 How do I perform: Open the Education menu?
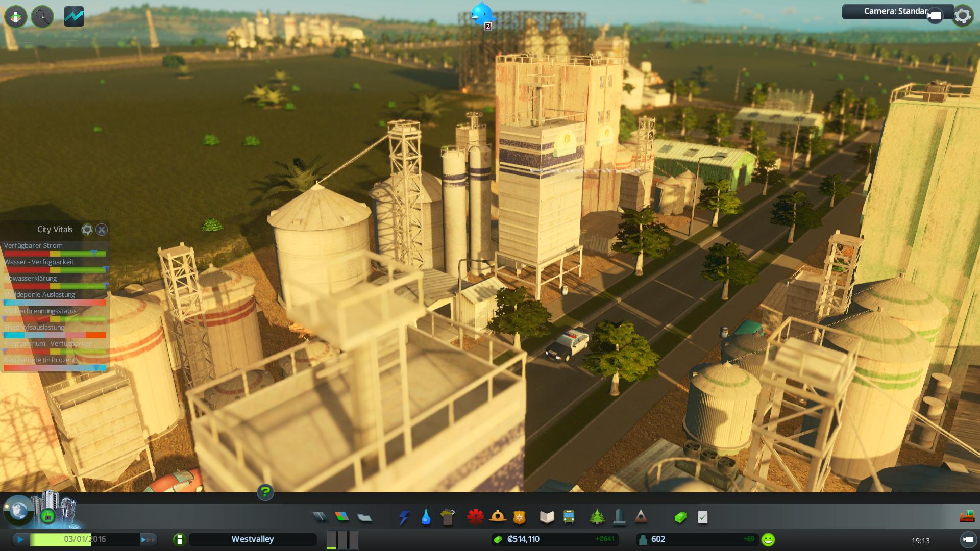point(547,517)
